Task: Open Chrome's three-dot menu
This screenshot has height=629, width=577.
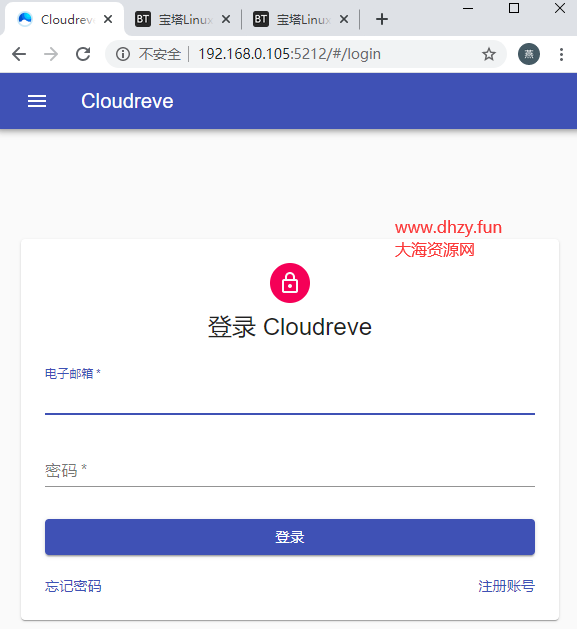Action: coord(561,54)
